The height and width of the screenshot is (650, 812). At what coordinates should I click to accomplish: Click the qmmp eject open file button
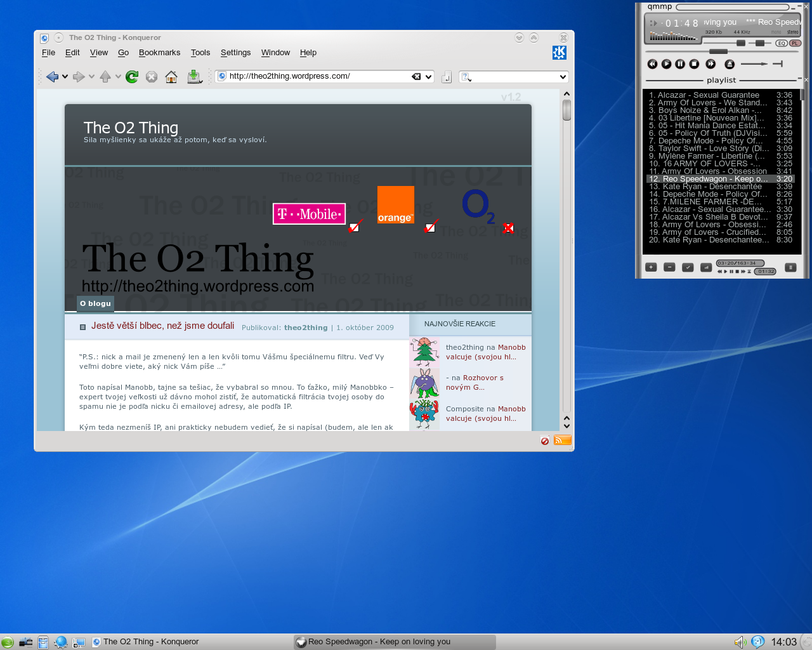click(730, 64)
